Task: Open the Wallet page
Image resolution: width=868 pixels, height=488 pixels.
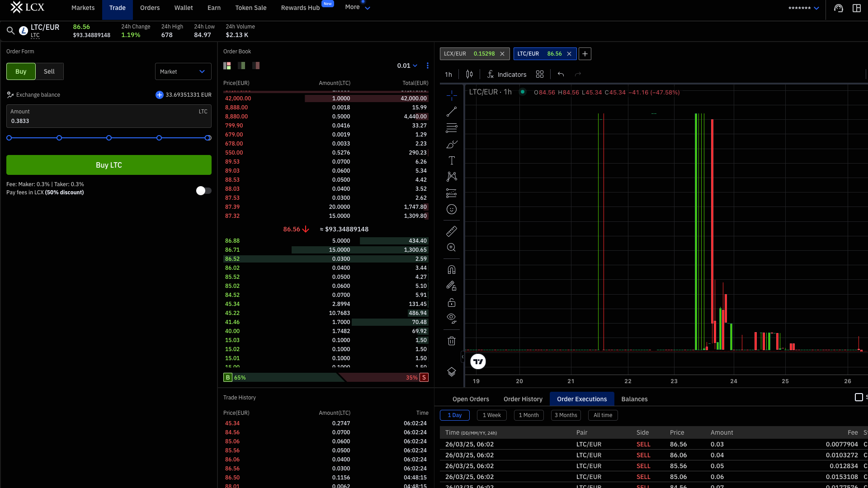Action: coord(184,8)
